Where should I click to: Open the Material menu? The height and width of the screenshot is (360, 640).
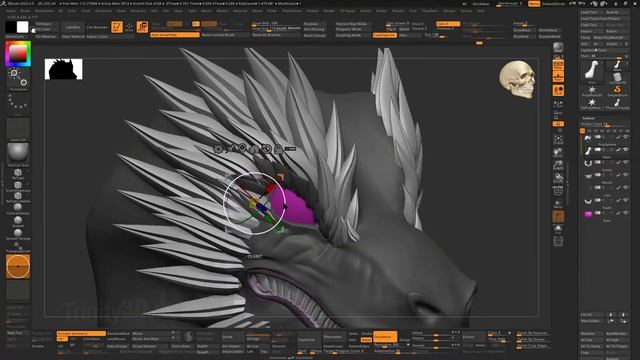tap(240, 11)
